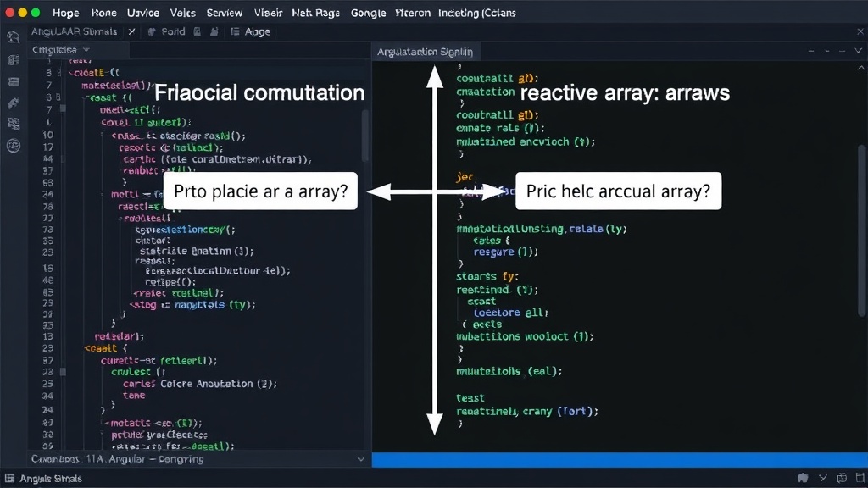Click the box icon in status bar right
This screenshot has height=488, width=868.
pyautogui.click(x=842, y=478)
